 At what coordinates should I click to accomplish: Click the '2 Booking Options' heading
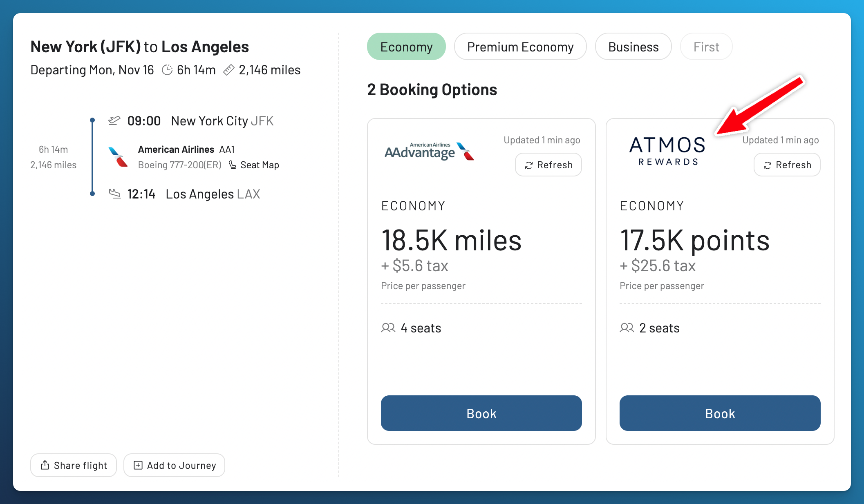[432, 89]
